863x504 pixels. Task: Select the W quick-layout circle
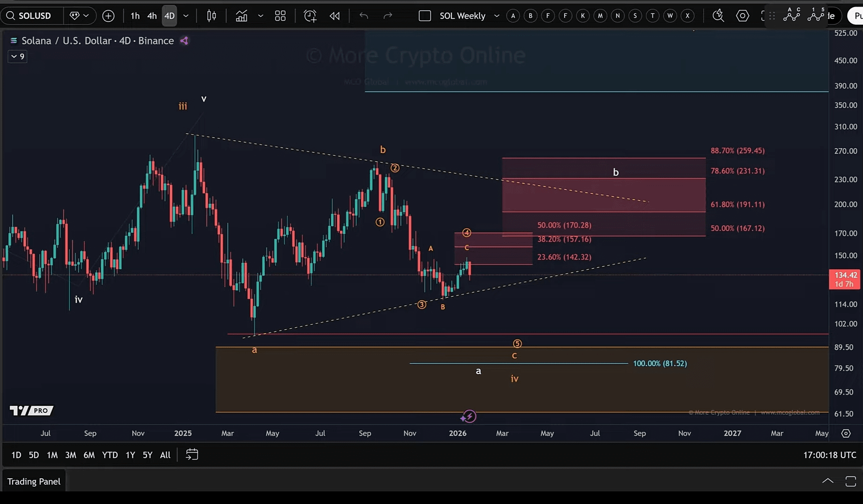click(670, 16)
